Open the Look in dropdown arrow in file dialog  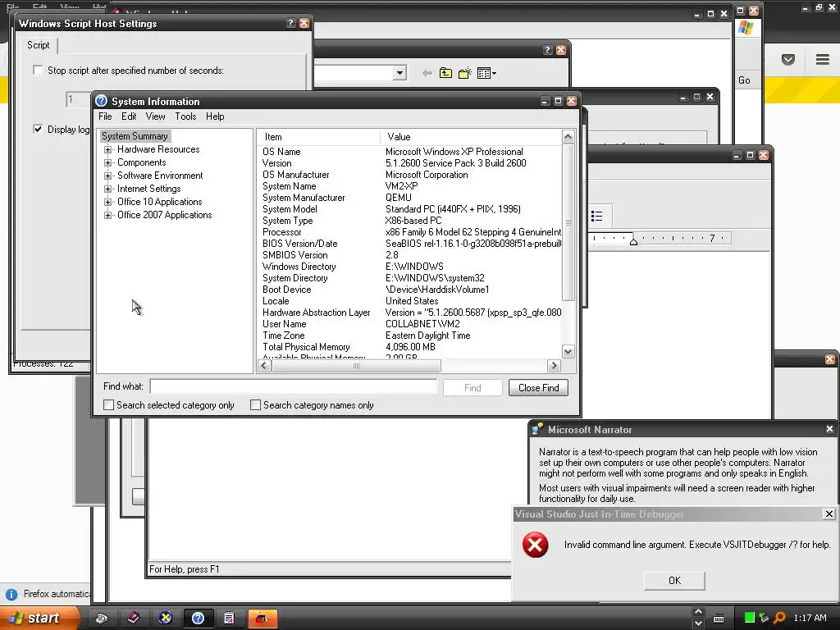tap(399, 73)
